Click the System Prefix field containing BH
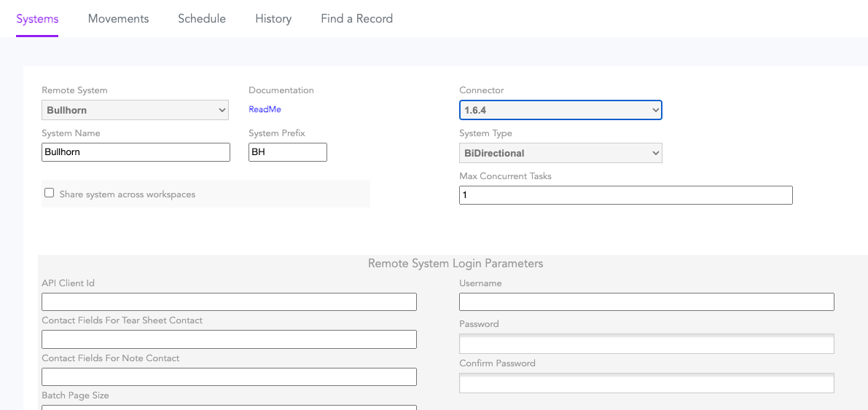The height and width of the screenshot is (410, 868). 288,152
